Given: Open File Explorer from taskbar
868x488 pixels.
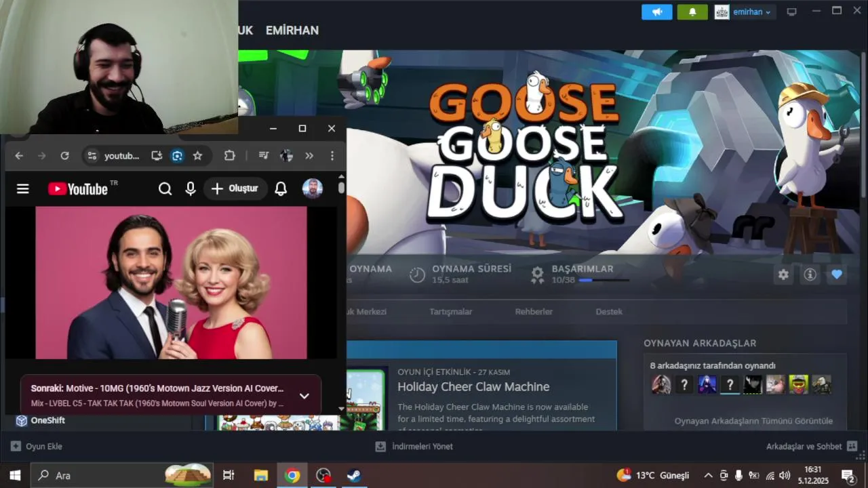Looking at the screenshot, I should coord(260,475).
